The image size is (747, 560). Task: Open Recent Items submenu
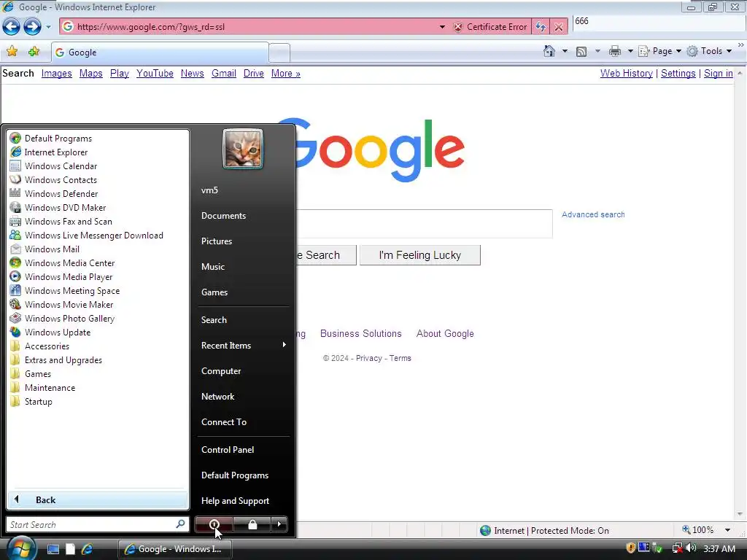(x=244, y=345)
